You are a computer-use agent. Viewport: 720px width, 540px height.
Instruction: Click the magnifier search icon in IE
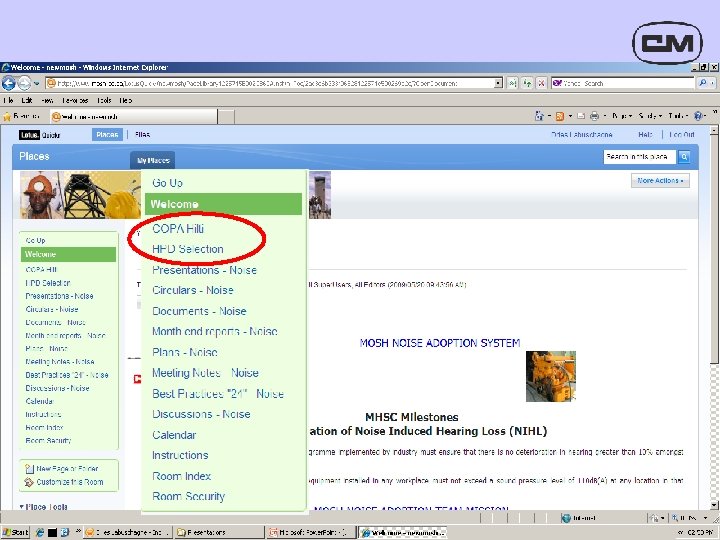[703, 83]
